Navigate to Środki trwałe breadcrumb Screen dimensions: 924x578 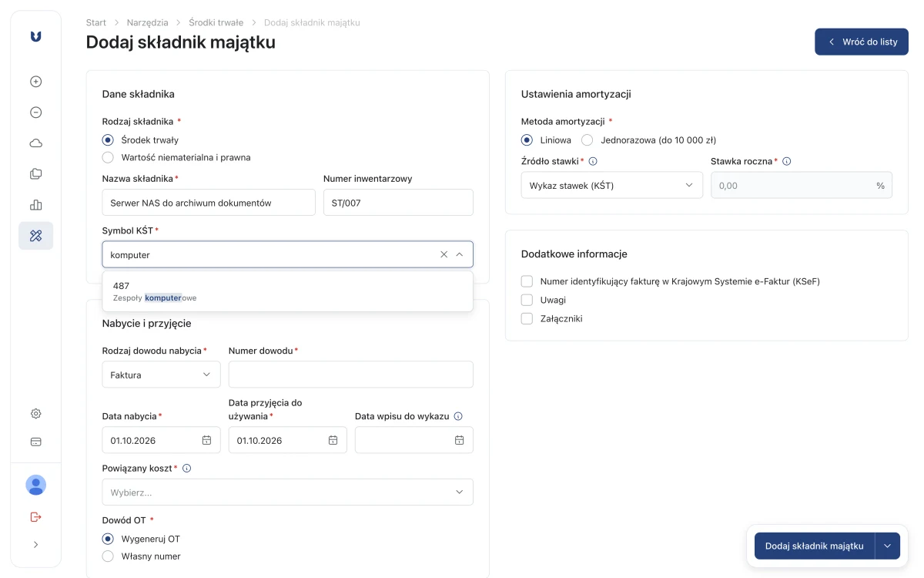[x=216, y=22]
